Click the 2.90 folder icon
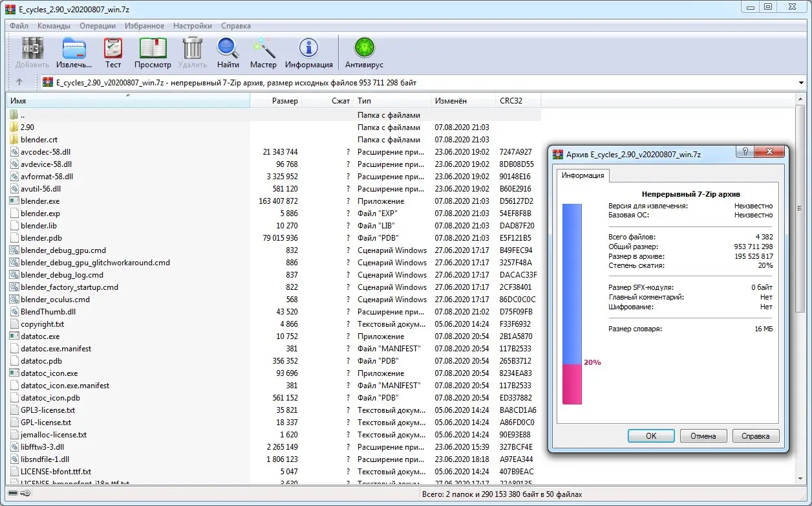 point(15,127)
